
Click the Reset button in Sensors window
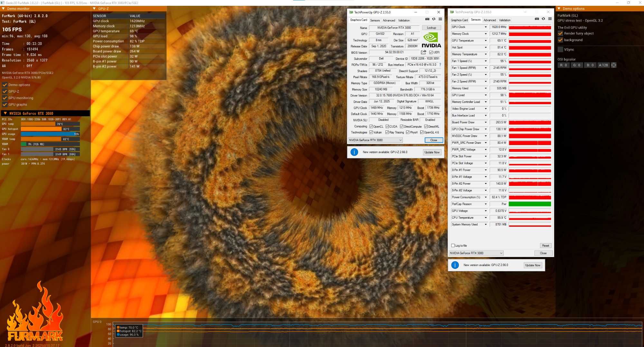click(x=545, y=245)
